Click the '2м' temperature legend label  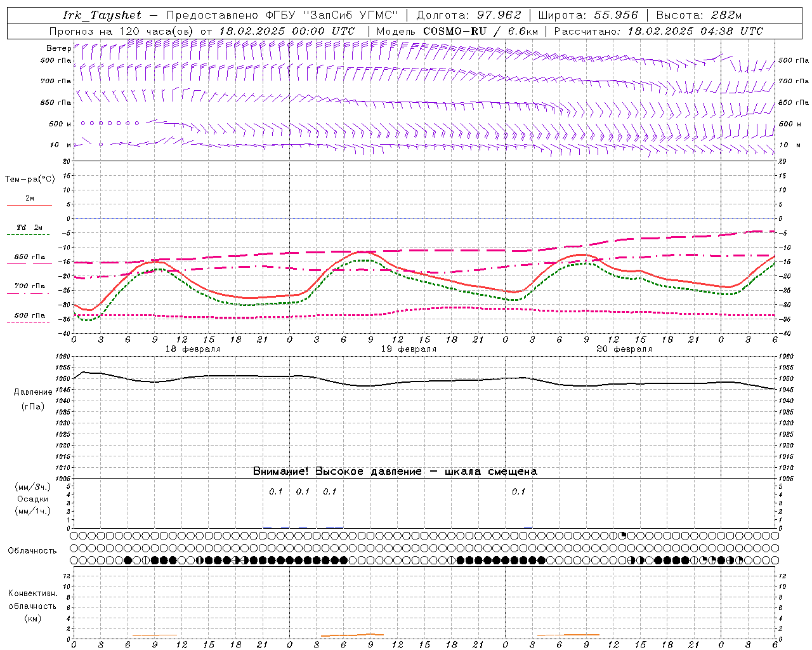pos(30,198)
